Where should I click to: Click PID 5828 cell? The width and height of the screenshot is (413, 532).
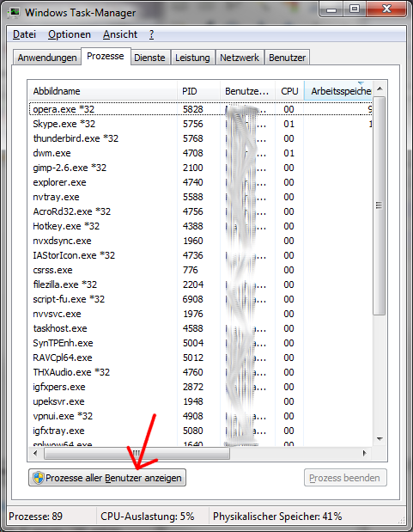click(193, 109)
